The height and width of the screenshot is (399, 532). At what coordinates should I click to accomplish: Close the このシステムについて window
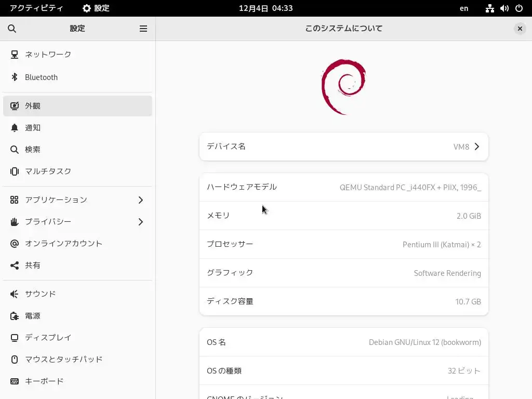point(520,29)
